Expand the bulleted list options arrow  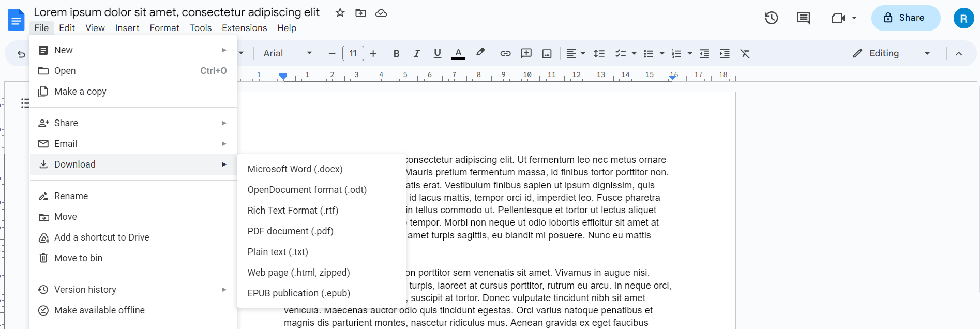click(x=662, y=54)
